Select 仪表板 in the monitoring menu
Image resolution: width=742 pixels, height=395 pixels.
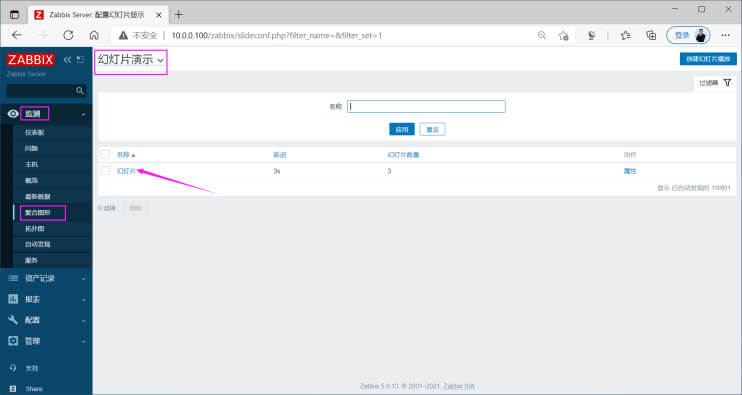click(x=35, y=132)
